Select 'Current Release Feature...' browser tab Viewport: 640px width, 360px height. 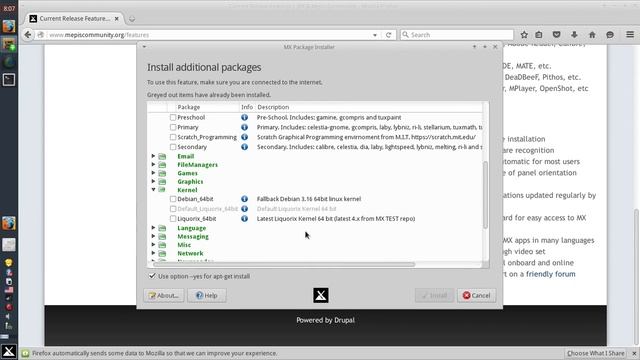[x=74, y=18]
